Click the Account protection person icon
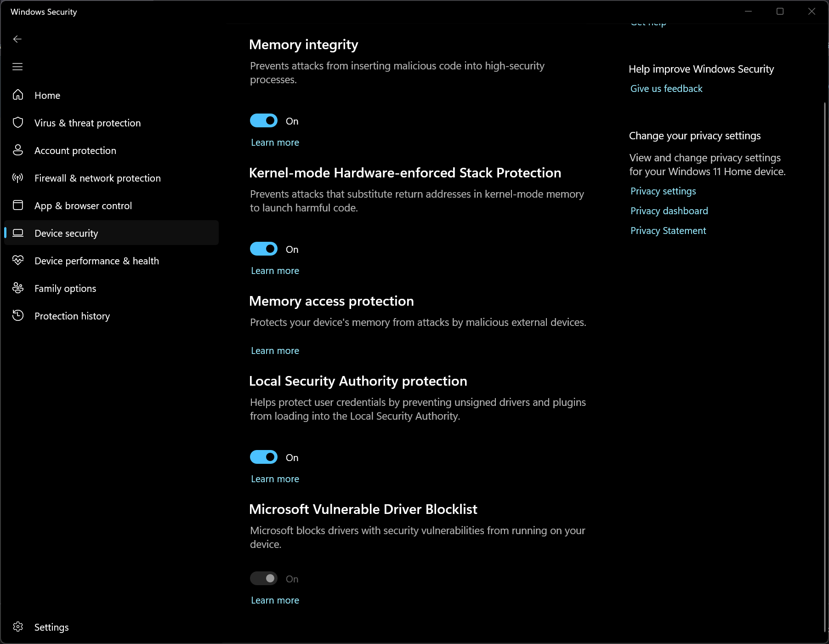 [18, 150]
